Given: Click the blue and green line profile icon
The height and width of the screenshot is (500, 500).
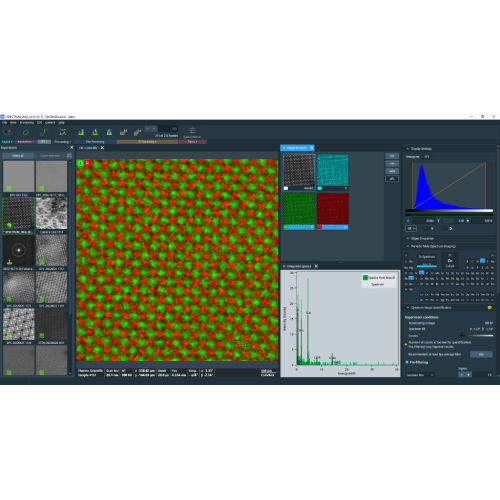Looking at the screenshot, I should pos(44,132).
